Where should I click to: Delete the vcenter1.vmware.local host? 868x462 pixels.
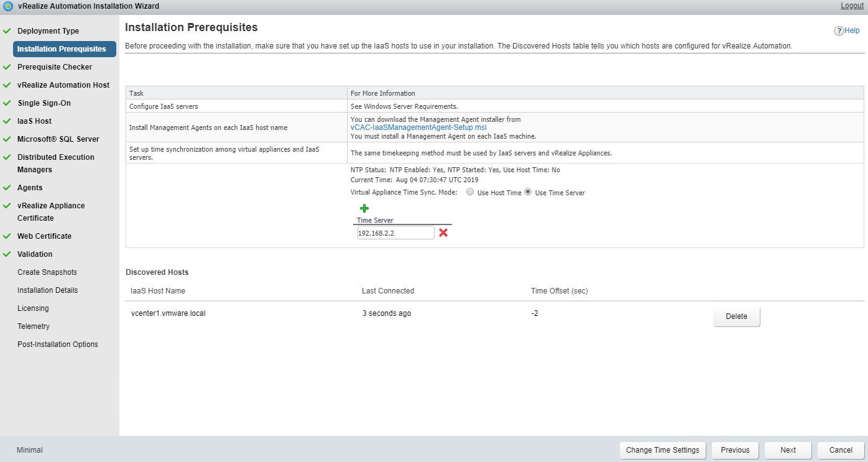736,316
